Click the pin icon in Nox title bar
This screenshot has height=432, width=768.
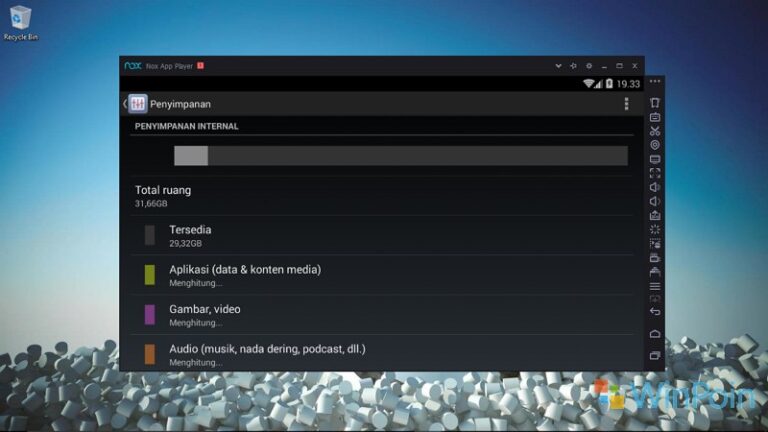coord(573,66)
